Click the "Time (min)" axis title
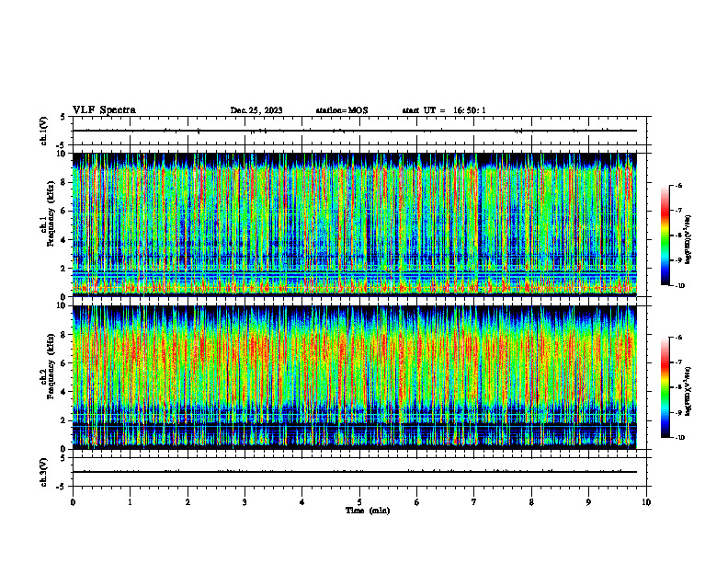 coord(368,511)
